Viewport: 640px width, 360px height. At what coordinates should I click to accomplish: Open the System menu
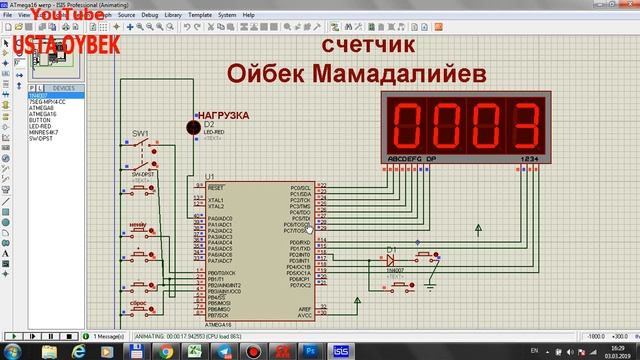coord(227,15)
